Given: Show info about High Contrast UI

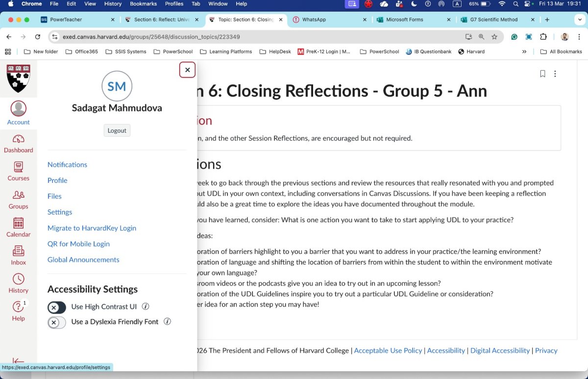Looking at the screenshot, I should point(146,306).
